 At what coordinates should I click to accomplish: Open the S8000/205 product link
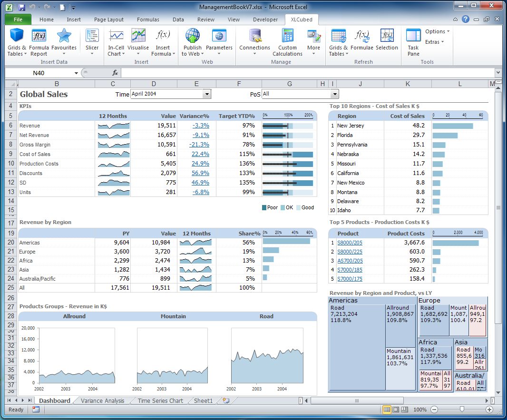349,243
